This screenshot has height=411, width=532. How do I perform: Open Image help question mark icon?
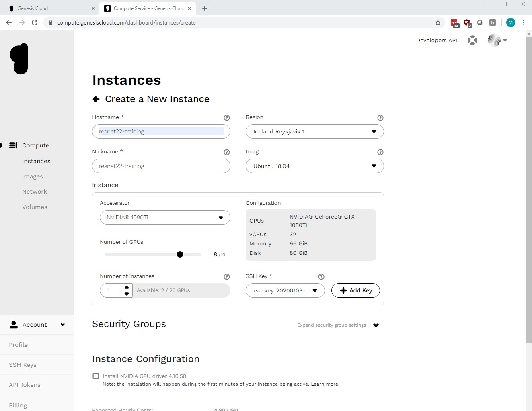tap(380, 152)
